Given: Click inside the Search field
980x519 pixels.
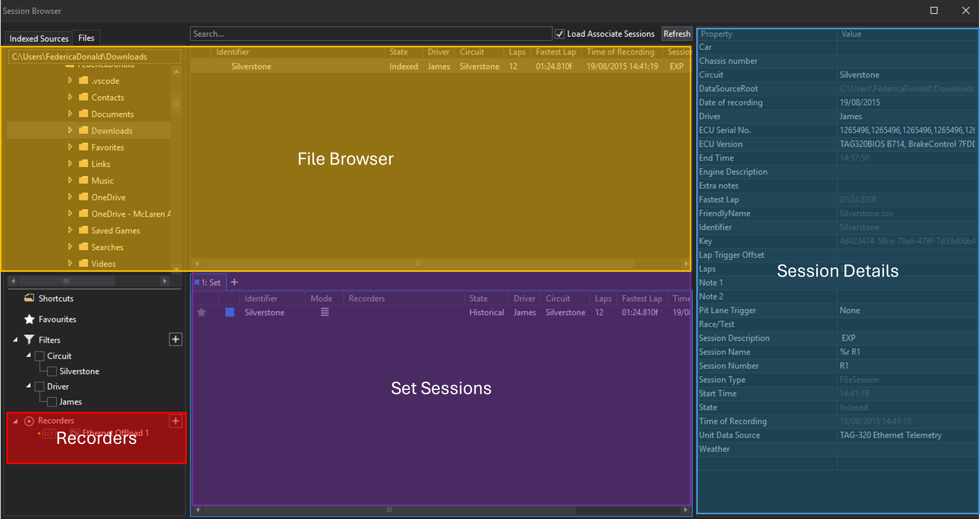Looking at the screenshot, I should pyautogui.click(x=371, y=34).
